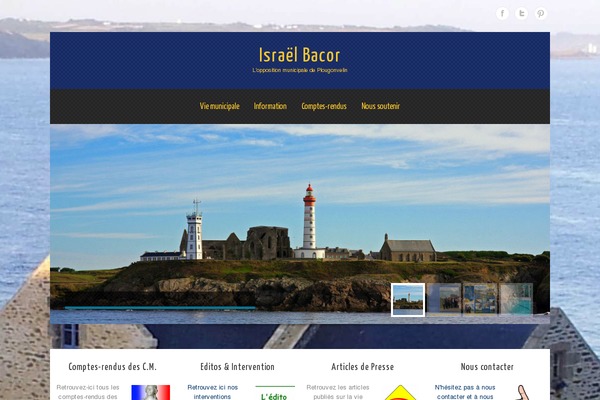The height and width of the screenshot is (400, 600).
Task: Open the Twitter social icon
Action: [x=521, y=14]
